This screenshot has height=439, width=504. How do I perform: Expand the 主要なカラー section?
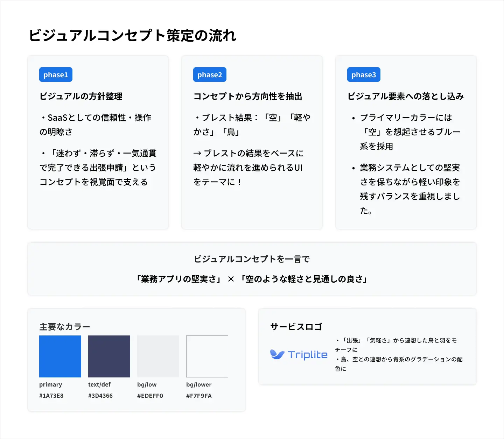point(64,326)
